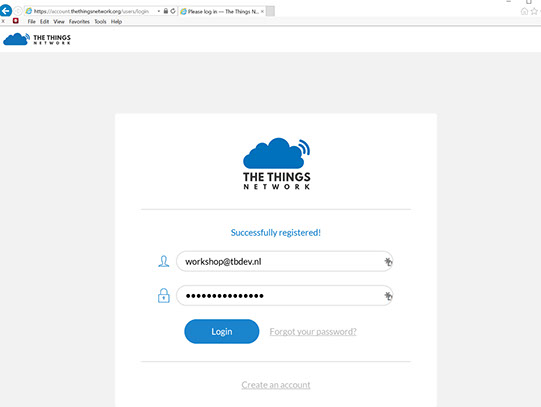The height and width of the screenshot is (407, 541).
Task: Click the 'Successfully registered!' message
Action: (x=276, y=232)
